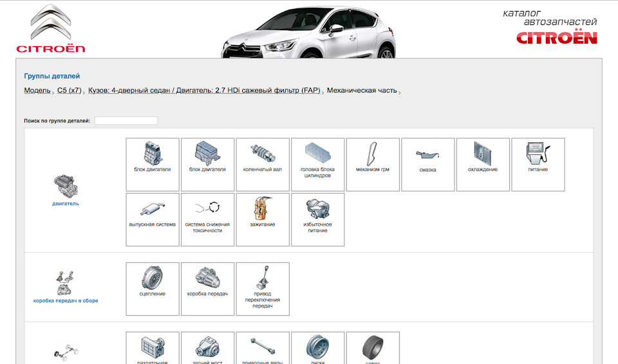This screenshot has height=364, width=618.
Task: Select the механизм грм timing belt tile
Action: [373, 165]
